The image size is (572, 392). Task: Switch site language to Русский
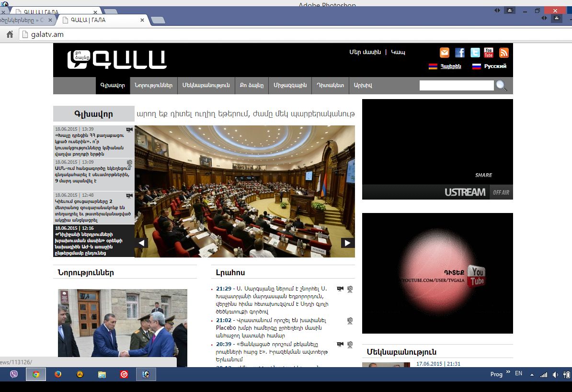tap(495, 67)
